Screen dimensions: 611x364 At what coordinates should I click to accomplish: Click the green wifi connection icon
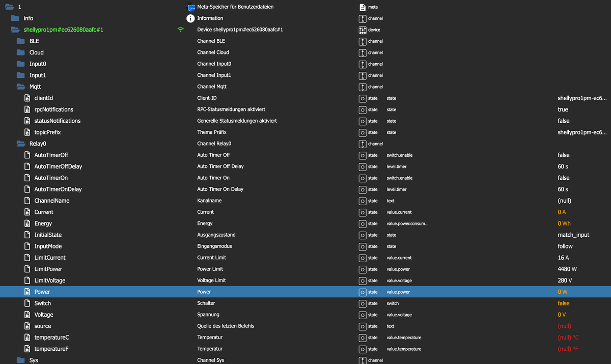click(x=180, y=30)
